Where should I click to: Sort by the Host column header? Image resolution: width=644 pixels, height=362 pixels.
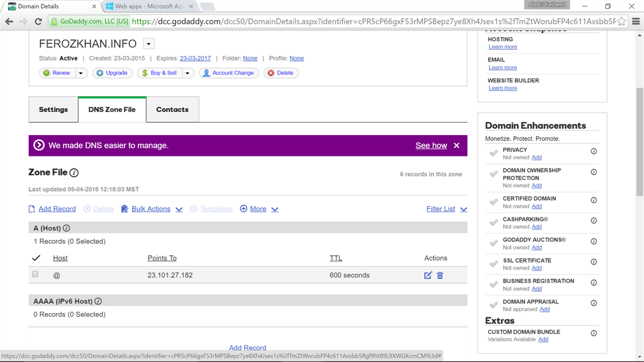pos(60,258)
